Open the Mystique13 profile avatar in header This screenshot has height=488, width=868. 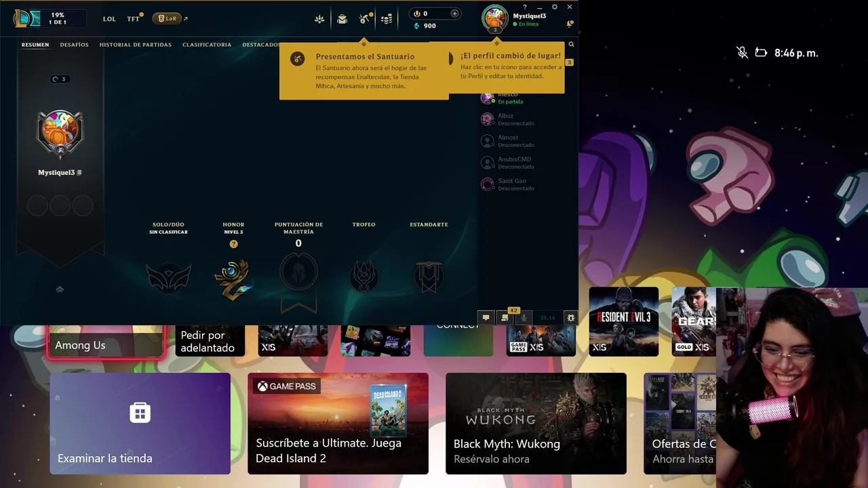click(x=495, y=18)
